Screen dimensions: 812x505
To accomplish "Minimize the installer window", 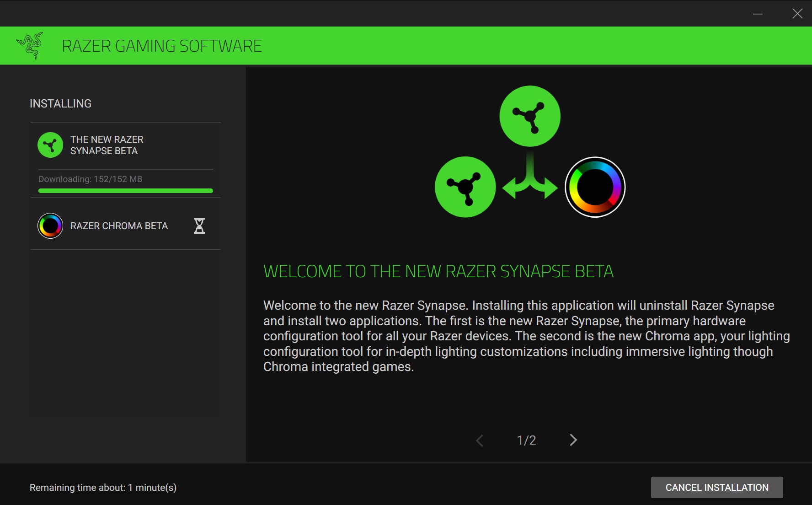I will 758,14.
